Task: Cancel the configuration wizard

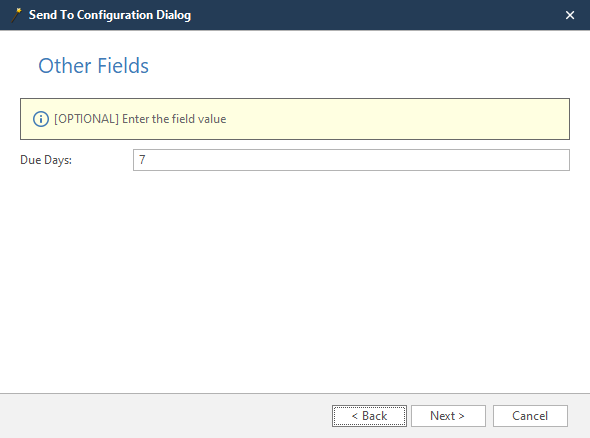Action: (530, 416)
